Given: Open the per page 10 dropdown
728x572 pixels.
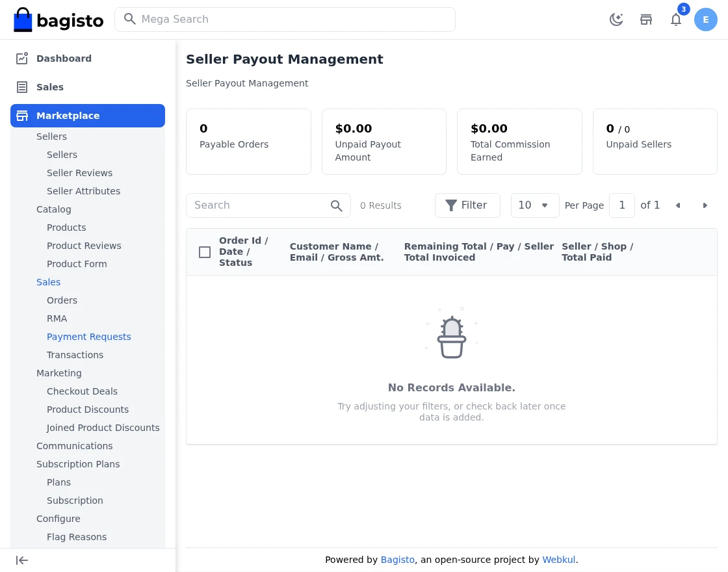Looking at the screenshot, I should [x=535, y=205].
